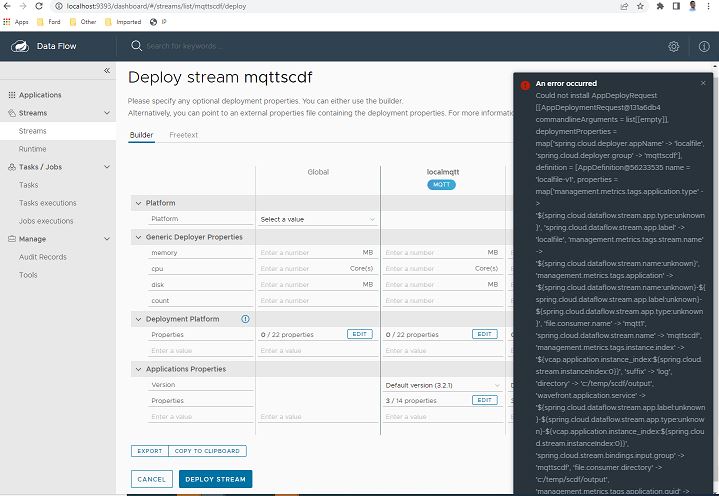Switch to the Builder tab

coord(141,135)
